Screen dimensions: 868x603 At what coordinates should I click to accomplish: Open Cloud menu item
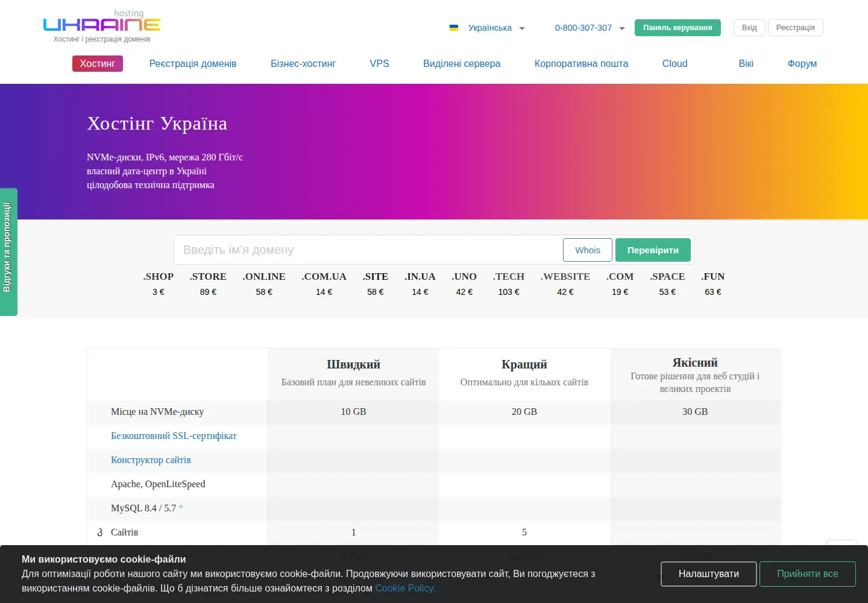675,63
